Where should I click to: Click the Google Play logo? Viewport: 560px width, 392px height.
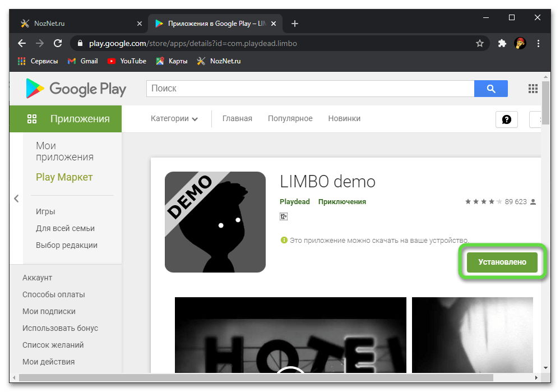(76, 89)
